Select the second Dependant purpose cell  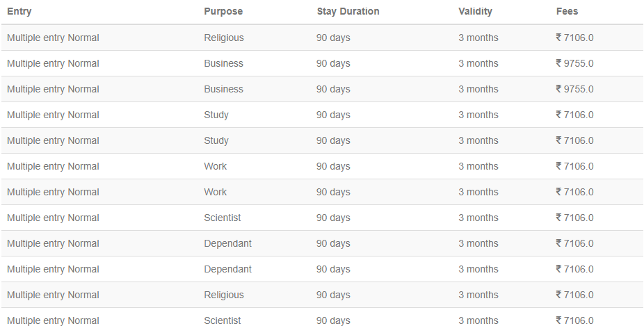click(227, 269)
